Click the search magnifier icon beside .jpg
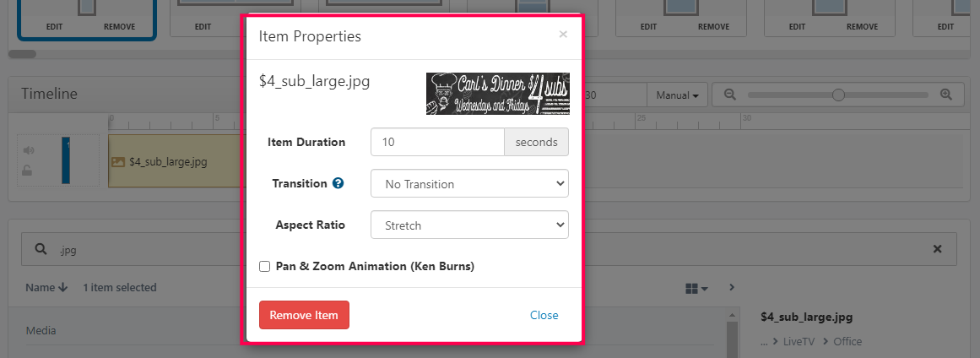 [x=40, y=249]
